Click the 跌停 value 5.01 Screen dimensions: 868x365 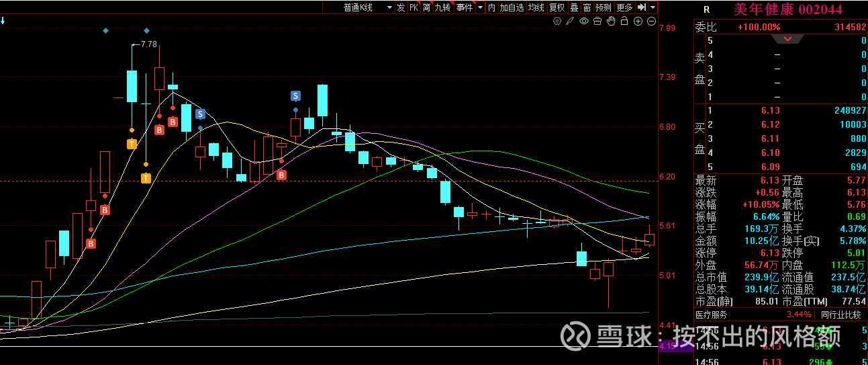coord(857,253)
